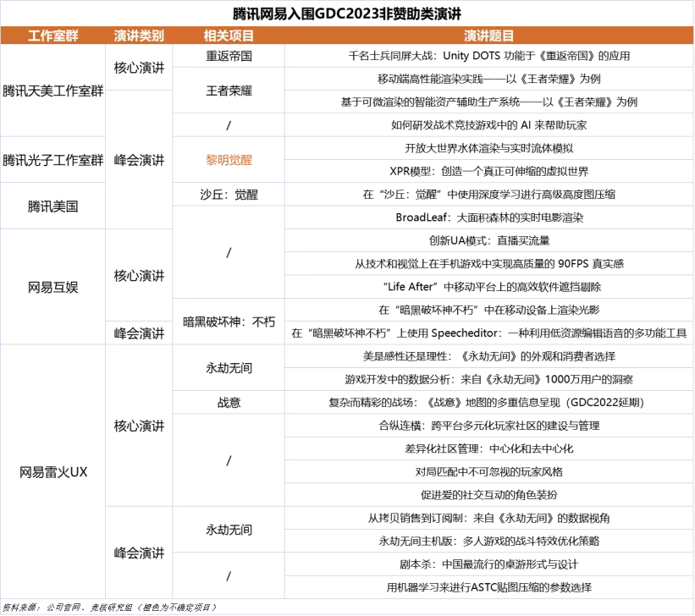The width and height of the screenshot is (695, 616).
Task: Click the 资料来源 footnote below the table
Action: [x=109, y=608]
